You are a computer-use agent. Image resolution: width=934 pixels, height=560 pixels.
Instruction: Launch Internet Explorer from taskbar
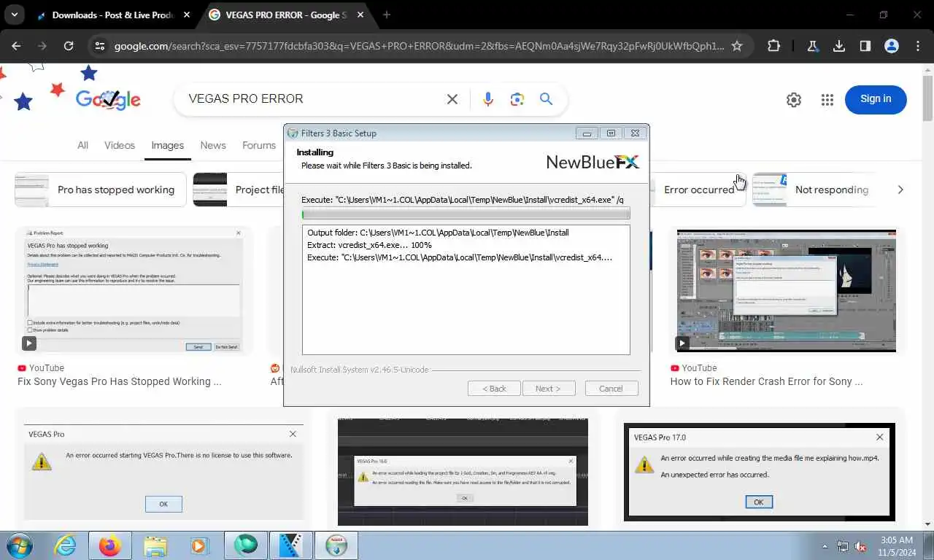pyautogui.click(x=65, y=545)
